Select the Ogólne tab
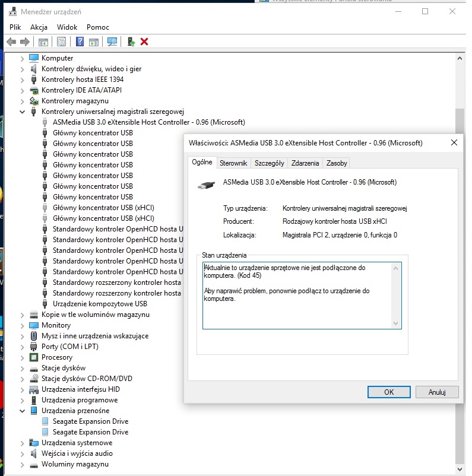Viewport: 472px width, 476px height. pyautogui.click(x=202, y=163)
